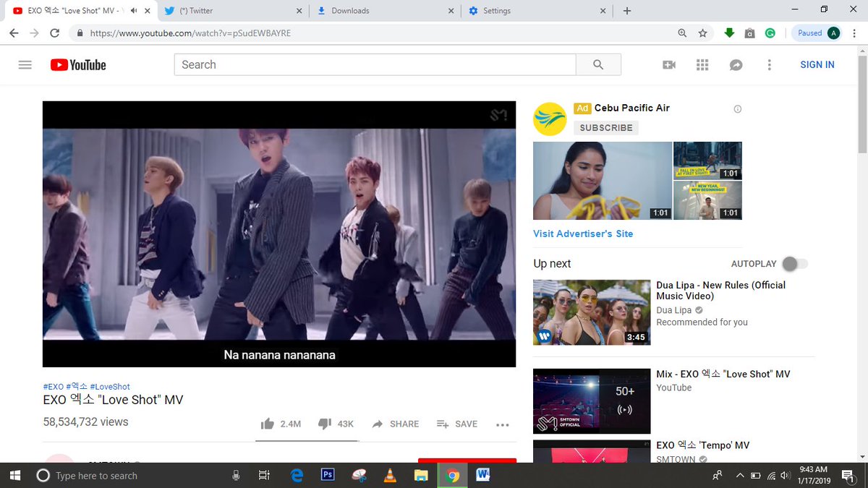Click the taskbar volume icon
The width and height of the screenshot is (868, 488).
(x=787, y=476)
